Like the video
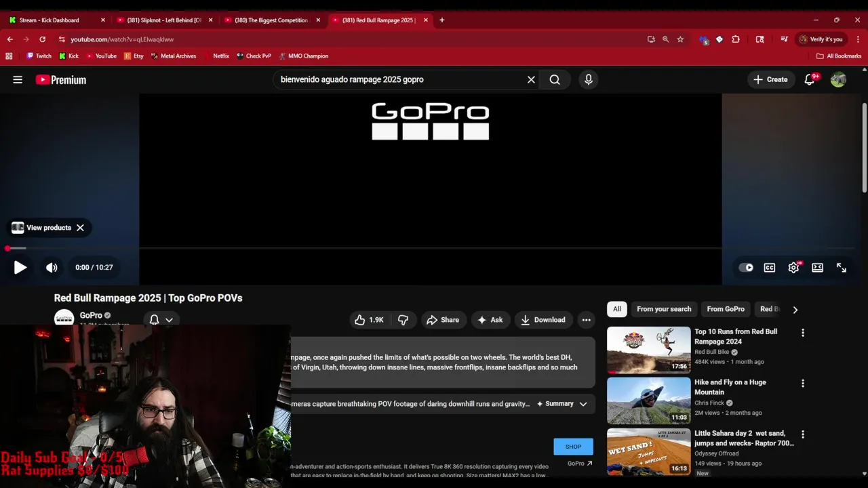Viewport: 868px width, 488px height. click(x=369, y=320)
